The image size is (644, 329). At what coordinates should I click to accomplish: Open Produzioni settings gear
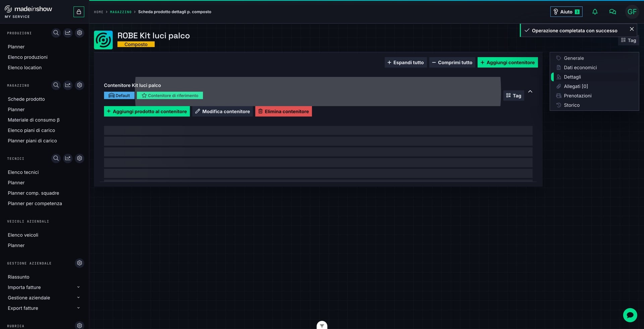[79, 33]
